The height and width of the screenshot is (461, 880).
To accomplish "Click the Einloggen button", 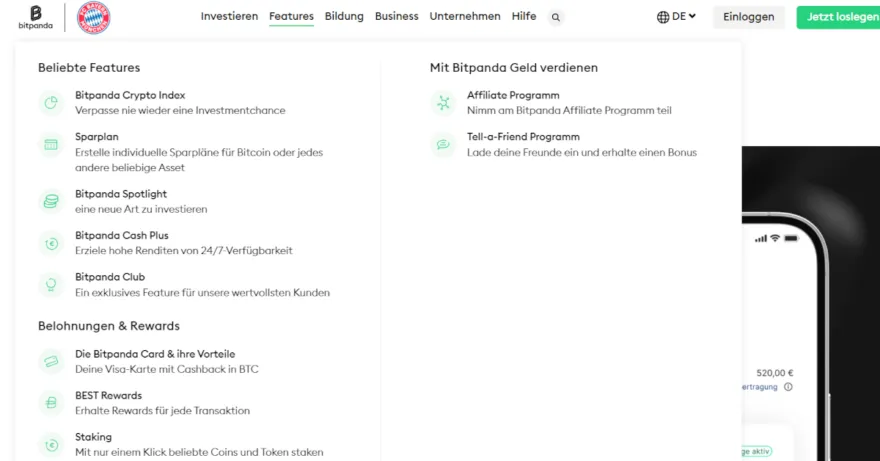I will [749, 17].
